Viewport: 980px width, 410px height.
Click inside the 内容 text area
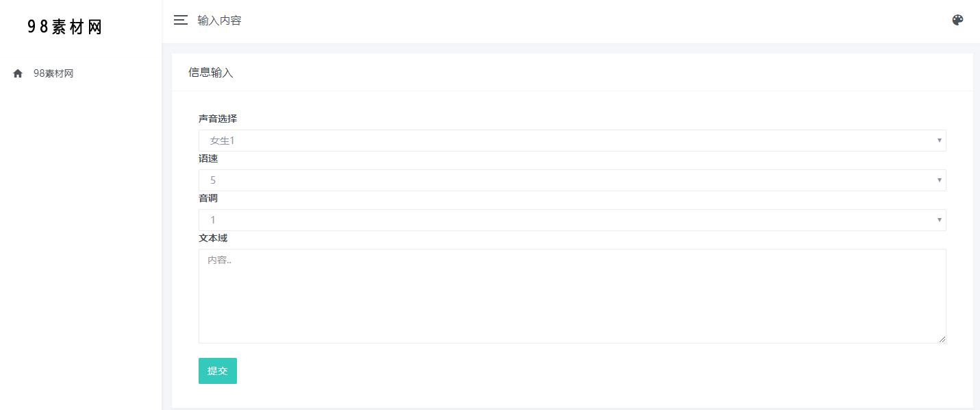pyautogui.click(x=573, y=296)
